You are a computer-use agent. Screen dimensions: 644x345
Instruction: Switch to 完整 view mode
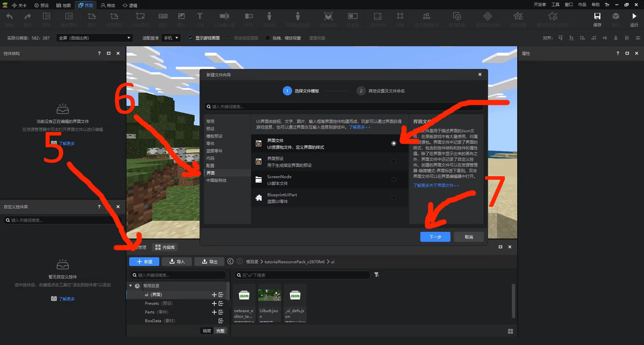220,331
